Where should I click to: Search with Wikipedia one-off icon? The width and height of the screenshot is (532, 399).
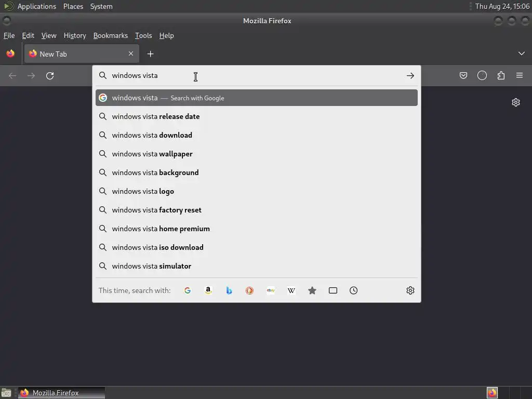pyautogui.click(x=291, y=290)
